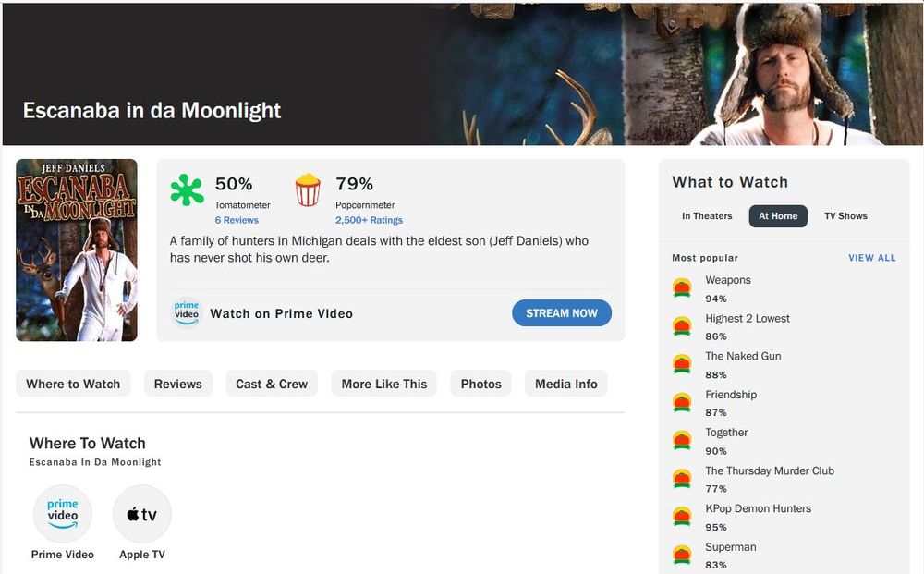The image size is (924, 574).
Task: Select the Apple TV icon under Where To Watch
Action: 141,514
